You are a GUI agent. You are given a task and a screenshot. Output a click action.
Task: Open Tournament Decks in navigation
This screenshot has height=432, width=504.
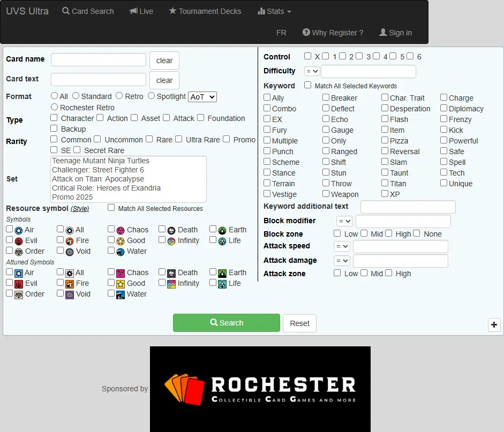[205, 11]
